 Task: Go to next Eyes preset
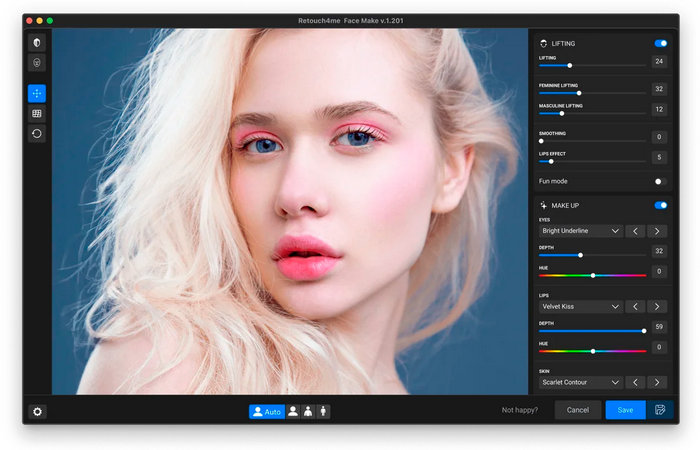pos(657,231)
